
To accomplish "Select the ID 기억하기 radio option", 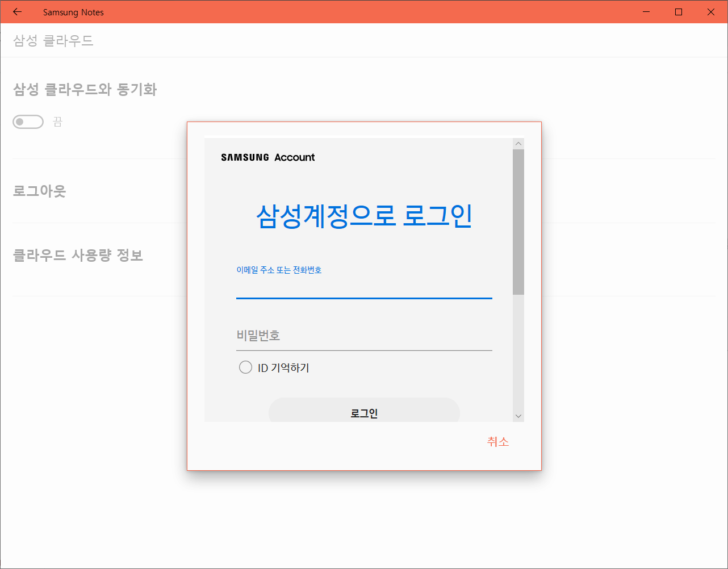I will pos(245,367).
